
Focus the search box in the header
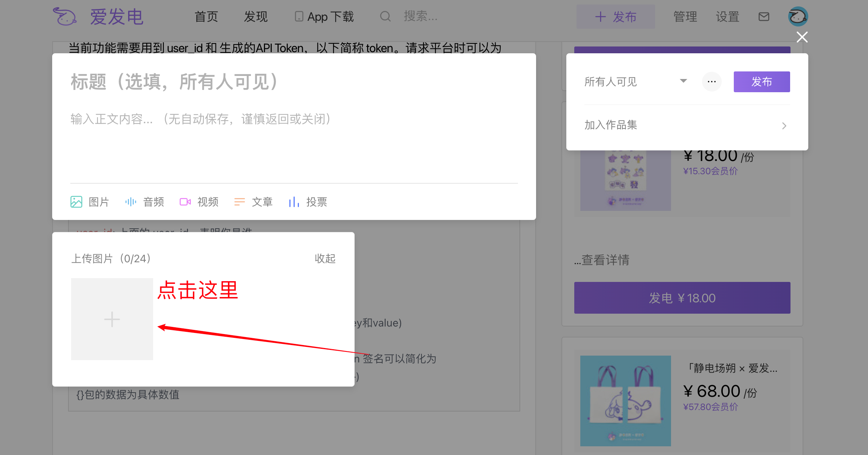[420, 16]
